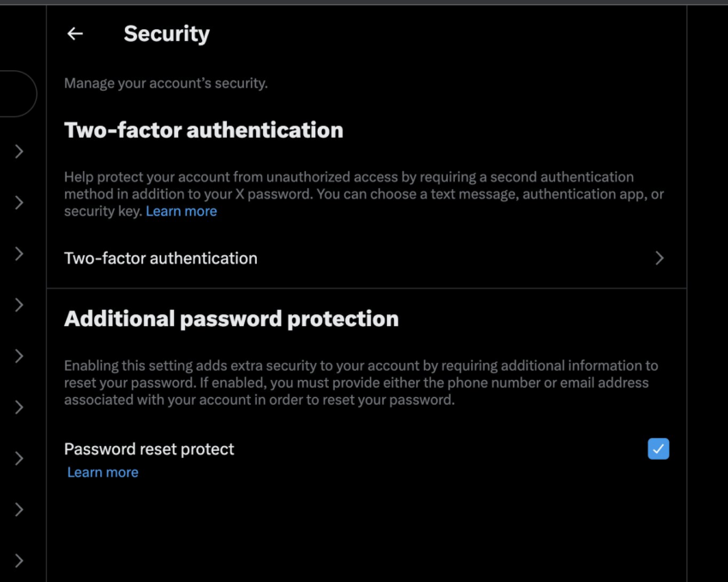Click the rounded profile circle in the sidebar

pos(15,94)
